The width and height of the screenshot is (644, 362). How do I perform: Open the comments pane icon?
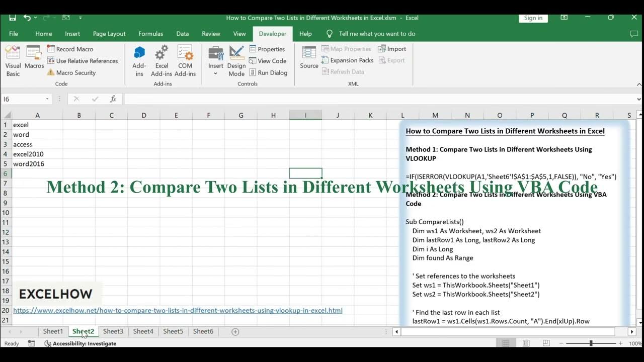pyautogui.click(x=634, y=34)
